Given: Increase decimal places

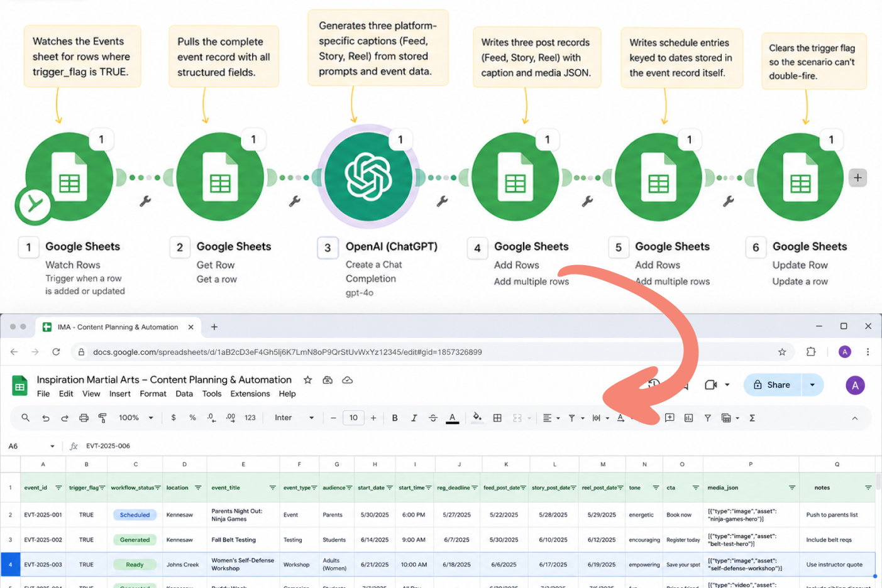Looking at the screenshot, I should 231,418.
